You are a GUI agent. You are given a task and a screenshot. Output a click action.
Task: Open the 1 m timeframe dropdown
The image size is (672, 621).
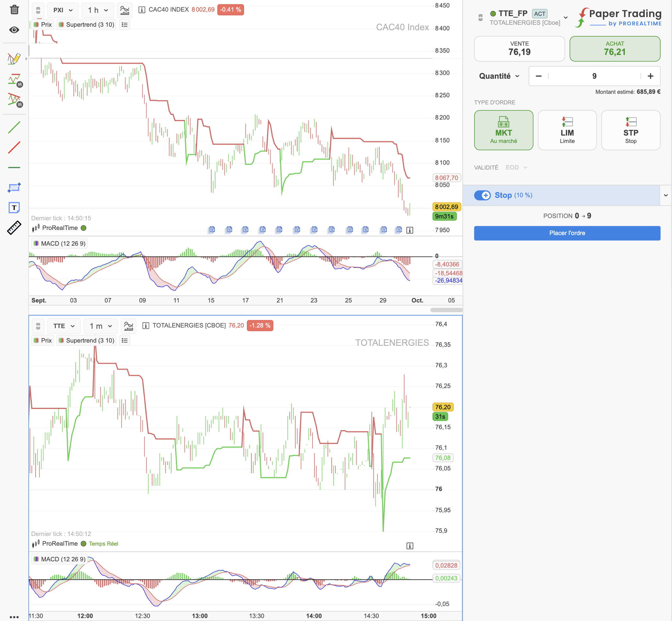coord(101,326)
